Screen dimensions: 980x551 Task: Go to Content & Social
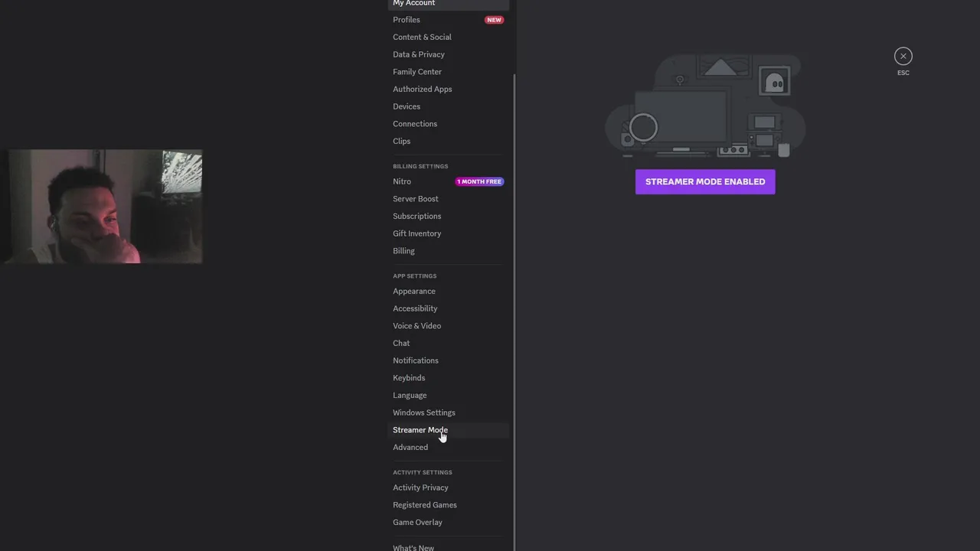(x=448, y=37)
